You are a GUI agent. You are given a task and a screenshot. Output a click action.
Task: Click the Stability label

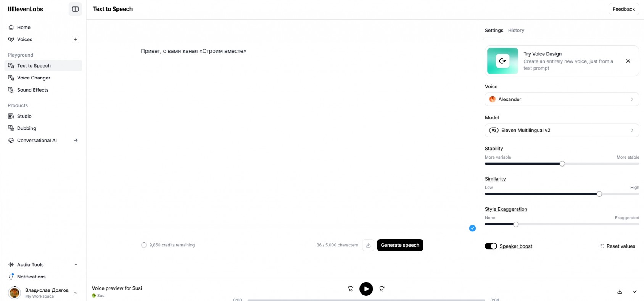click(x=494, y=149)
